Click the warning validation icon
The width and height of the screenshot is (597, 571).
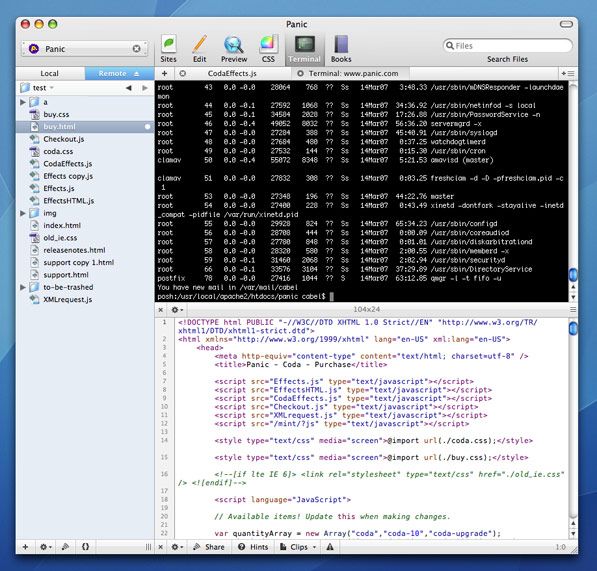click(x=330, y=547)
